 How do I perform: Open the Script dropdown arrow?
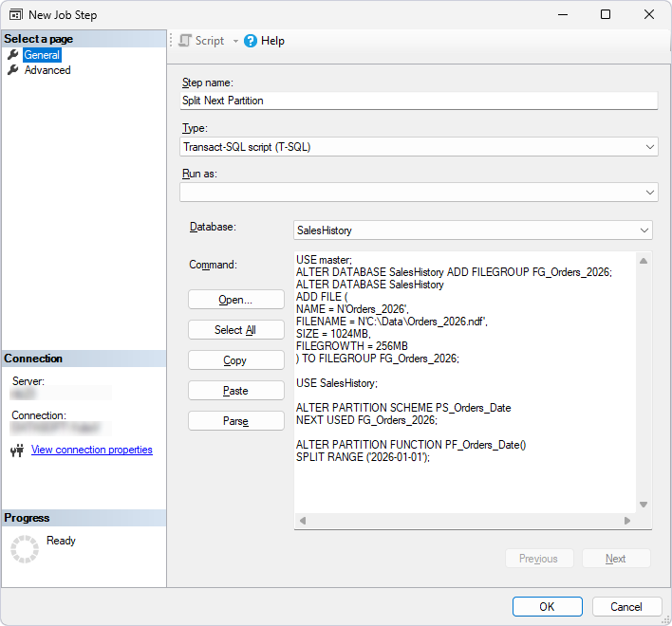pyautogui.click(x=235, y=41)
